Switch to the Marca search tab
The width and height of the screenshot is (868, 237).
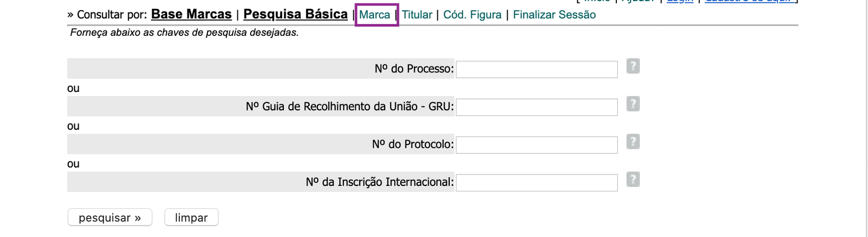click(x=374, y=15)
